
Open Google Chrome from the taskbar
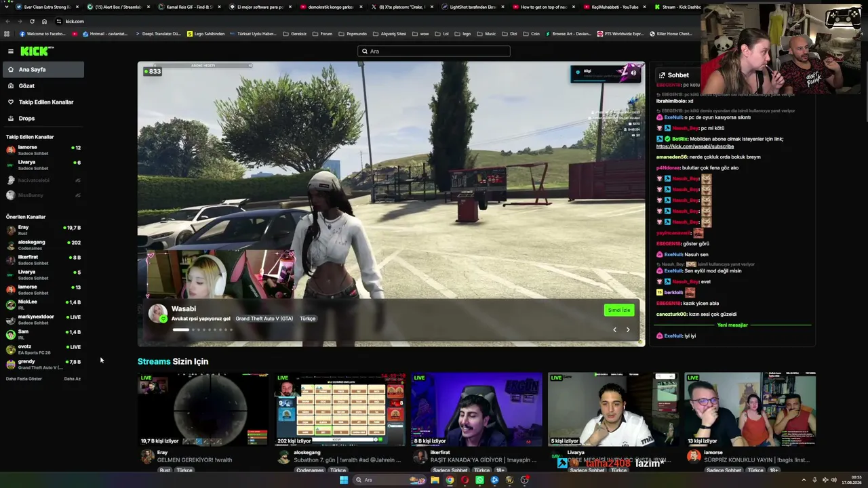click(450, 480)
